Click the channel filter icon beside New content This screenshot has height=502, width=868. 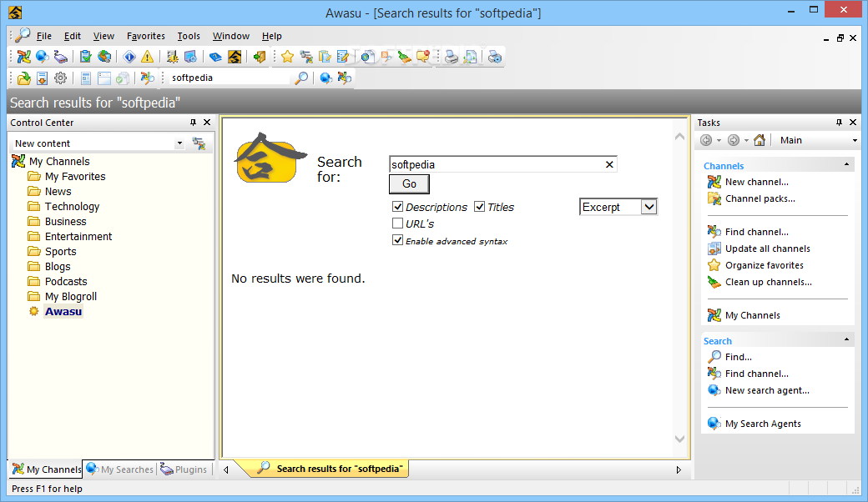(x=199, y=143)
